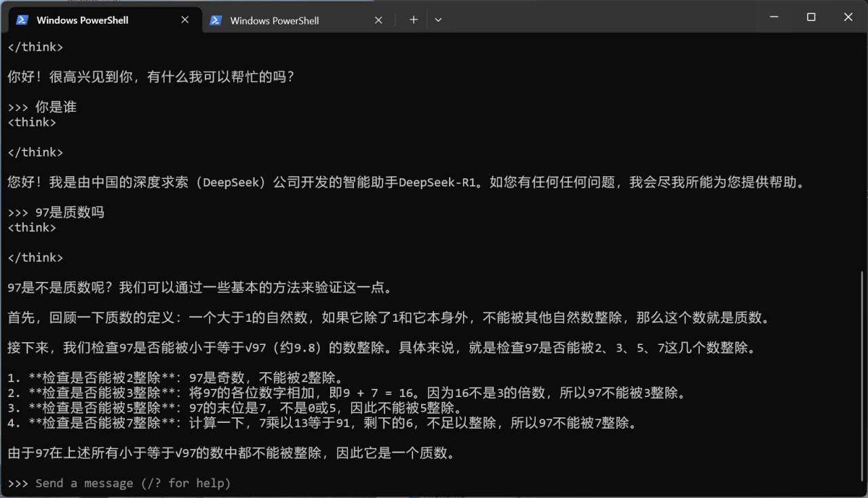Screen dimensions: 868x498
Task: Click the '<think>' tag below '97是质数吗'
Action: pyautogui.click(x=32, y=228)
